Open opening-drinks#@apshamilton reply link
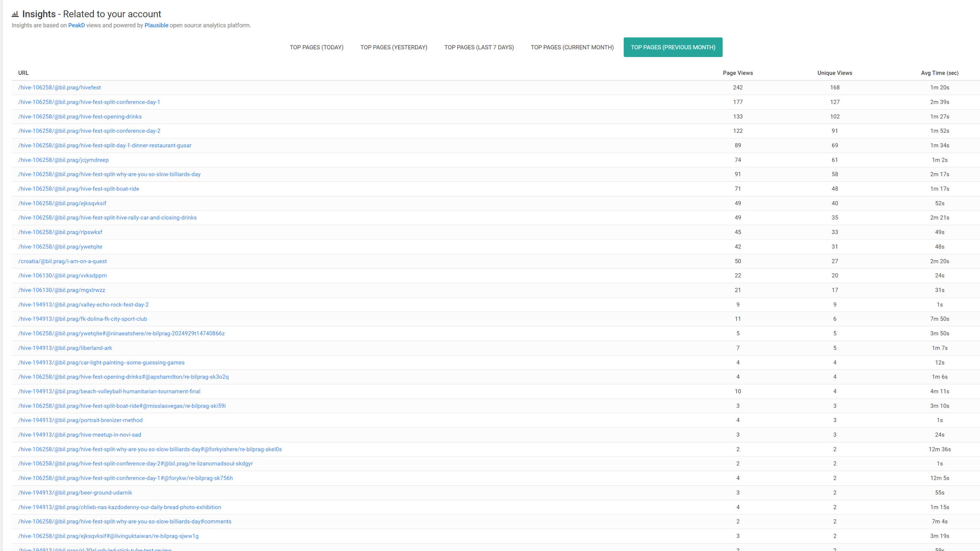The width and height of the screenshot is (980, 551). pyautogui.click(x=123, y=377)
